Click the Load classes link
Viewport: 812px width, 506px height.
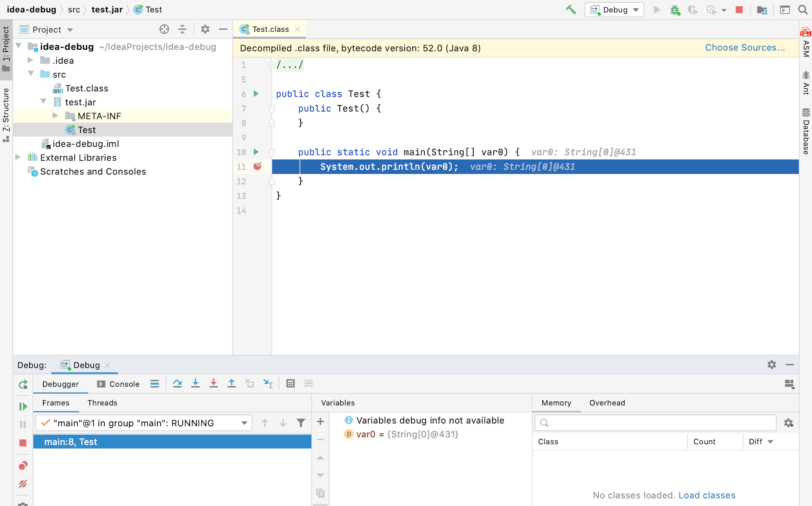(707, 495)
